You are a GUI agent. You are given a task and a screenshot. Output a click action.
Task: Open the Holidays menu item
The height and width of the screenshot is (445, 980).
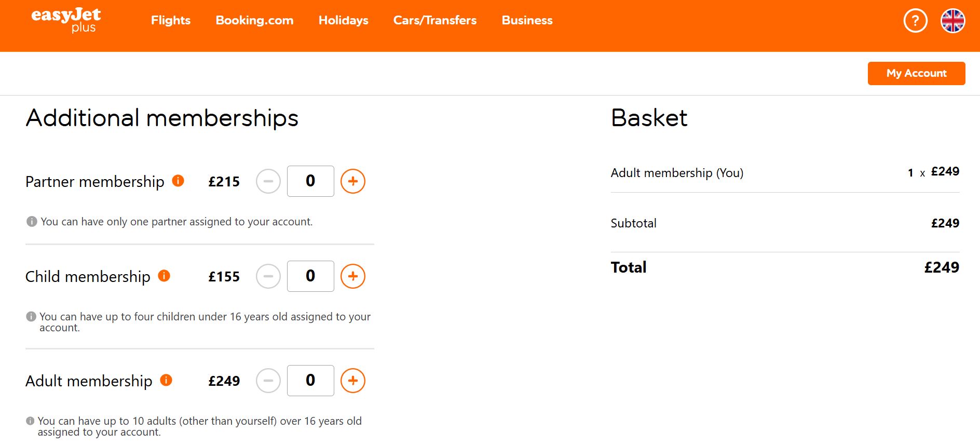(343, 20)
